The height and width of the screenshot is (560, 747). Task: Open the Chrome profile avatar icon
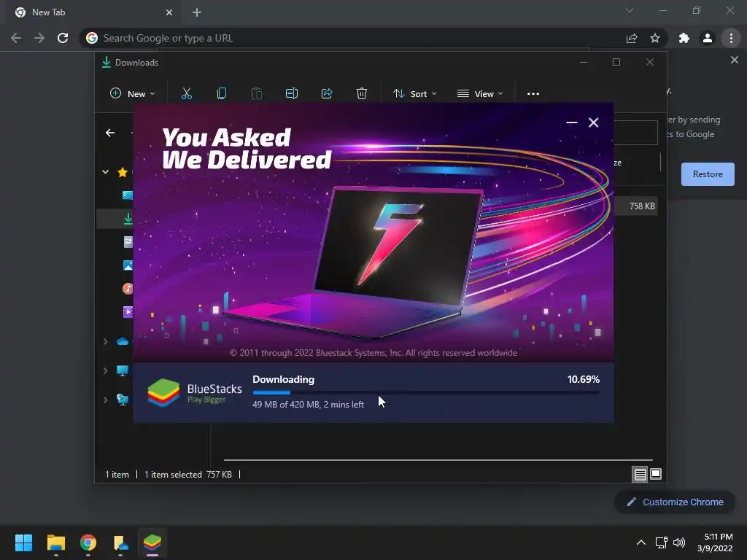point(708,38)
